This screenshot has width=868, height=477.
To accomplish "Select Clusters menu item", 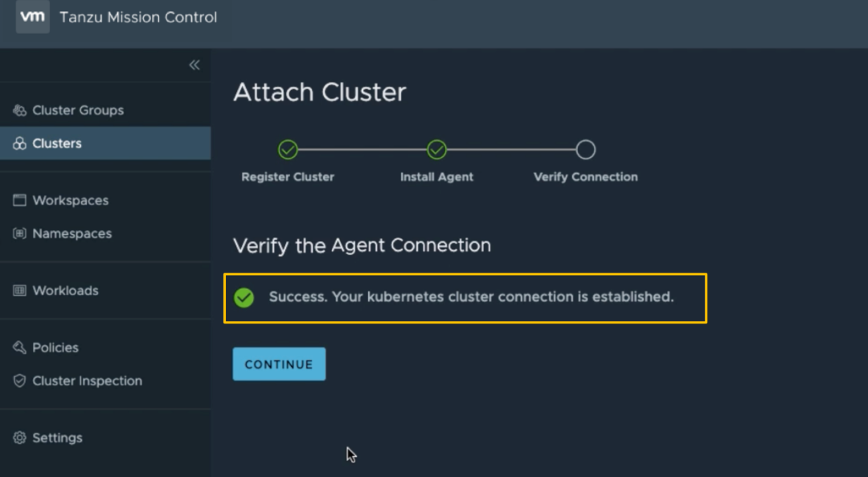I will tap(105, 143).
